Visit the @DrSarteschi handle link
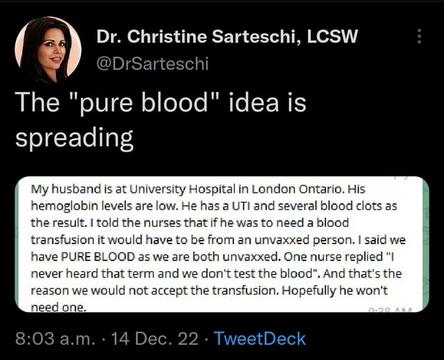 [x=152, y=63]
